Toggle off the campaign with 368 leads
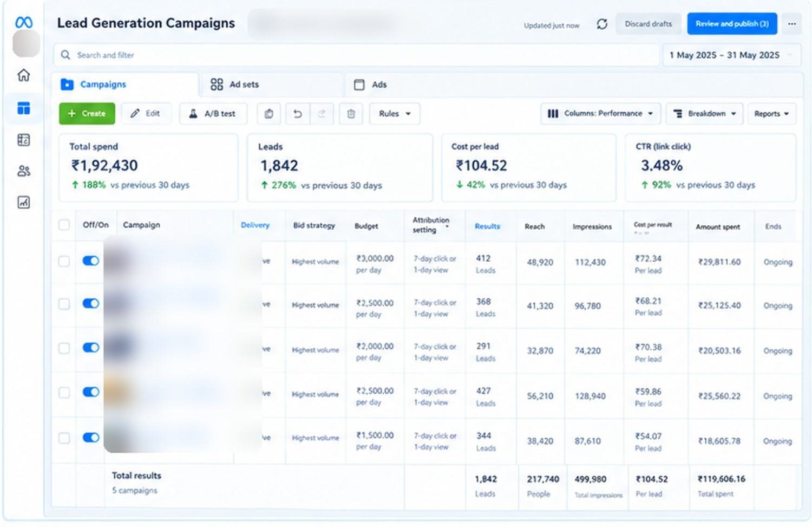The height and width of the screenshot is (527, 812). (91, 303)
